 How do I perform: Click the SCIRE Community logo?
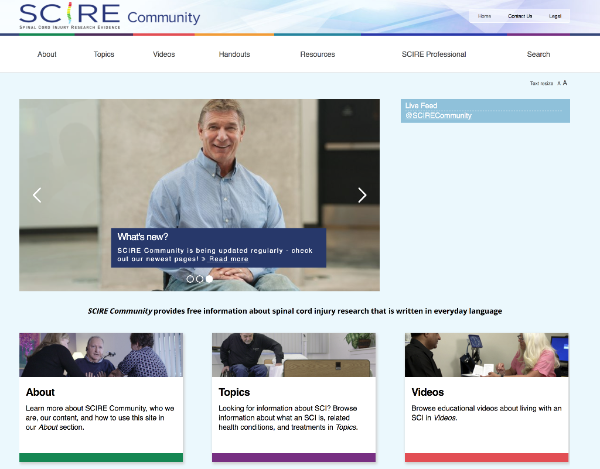point(109,16)
